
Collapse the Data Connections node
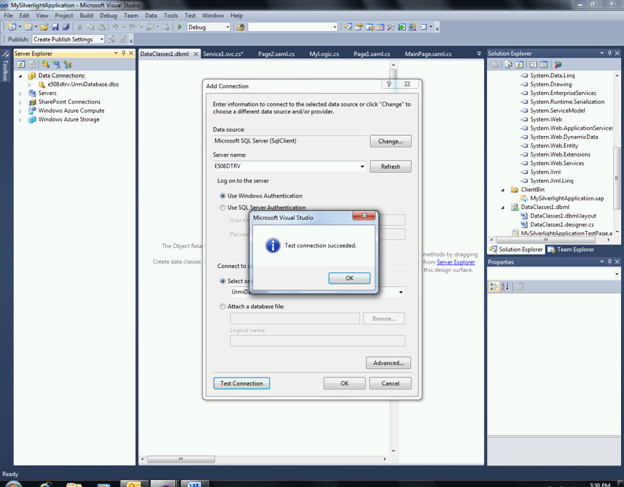[20, 76]
